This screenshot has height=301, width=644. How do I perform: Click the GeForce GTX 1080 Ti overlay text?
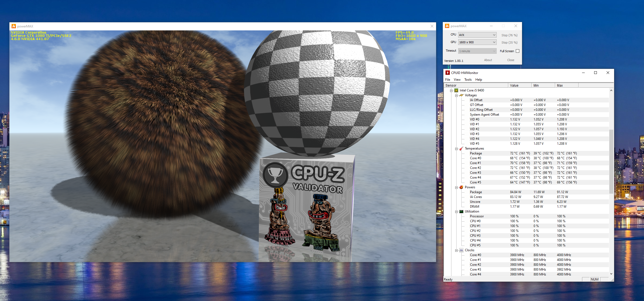point(41,36)
